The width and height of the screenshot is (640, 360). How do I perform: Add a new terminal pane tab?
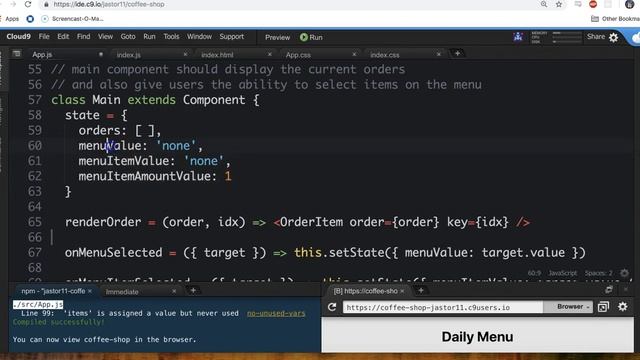(x=193, y=290)
